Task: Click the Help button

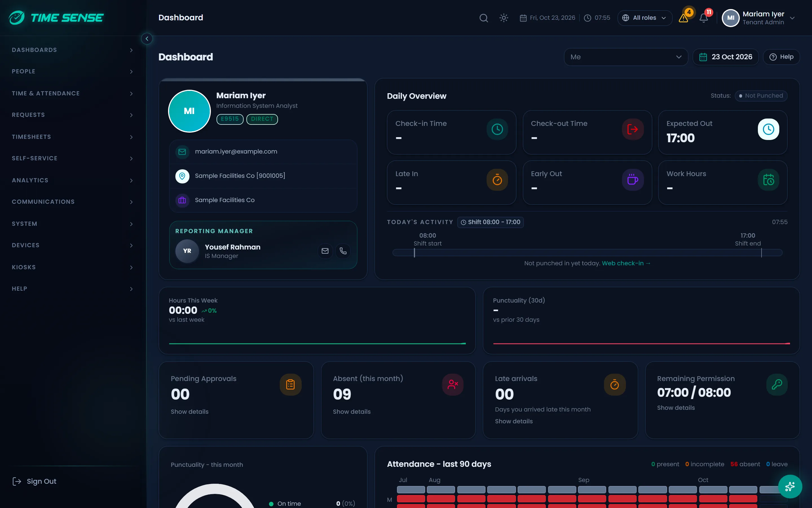Action: point(781,57)
